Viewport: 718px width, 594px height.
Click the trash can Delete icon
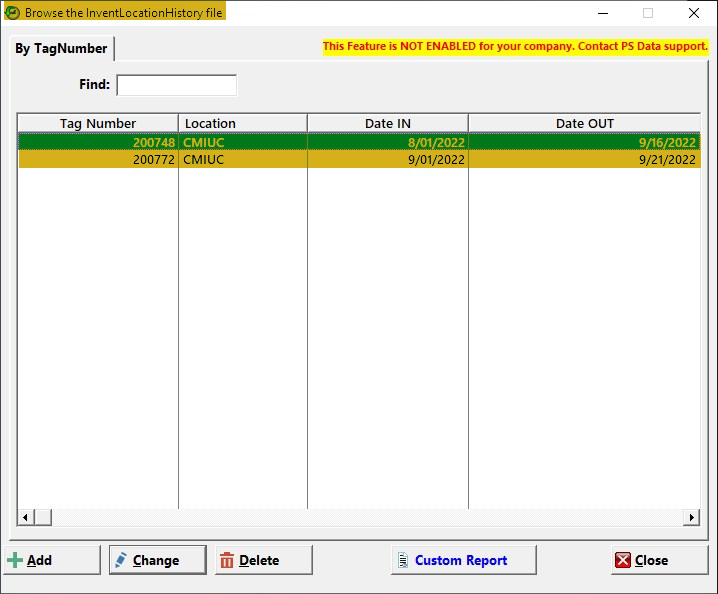click(x=227, y=560)
